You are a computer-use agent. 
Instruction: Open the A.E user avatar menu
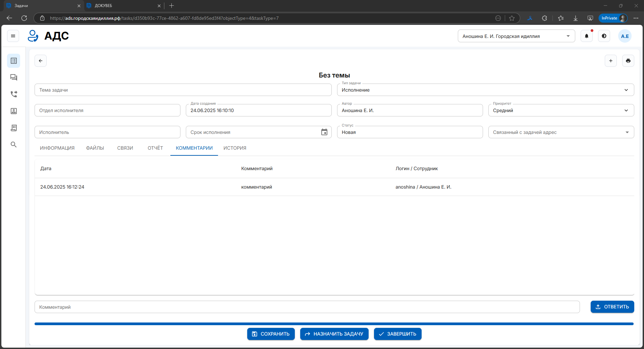tap(625, 36)
